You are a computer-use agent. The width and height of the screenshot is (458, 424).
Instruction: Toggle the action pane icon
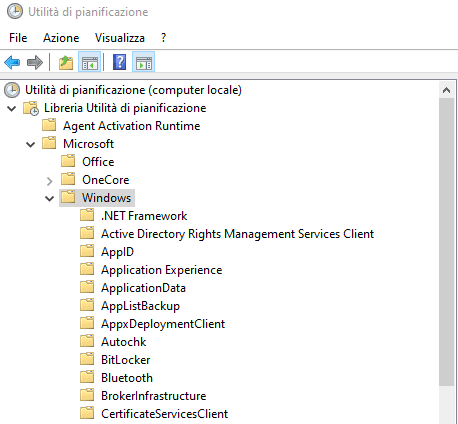144,62
